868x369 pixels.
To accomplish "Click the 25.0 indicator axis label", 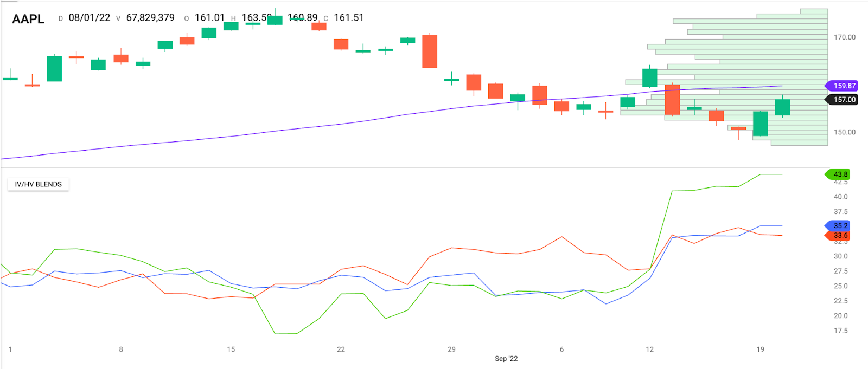I will click(x=841, y=286).
